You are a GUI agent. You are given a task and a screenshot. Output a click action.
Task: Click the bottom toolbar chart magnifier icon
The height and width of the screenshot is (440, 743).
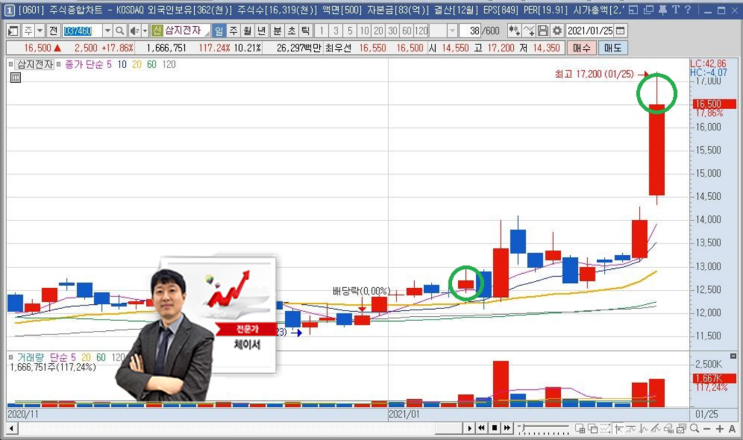[x=694, y=429]
